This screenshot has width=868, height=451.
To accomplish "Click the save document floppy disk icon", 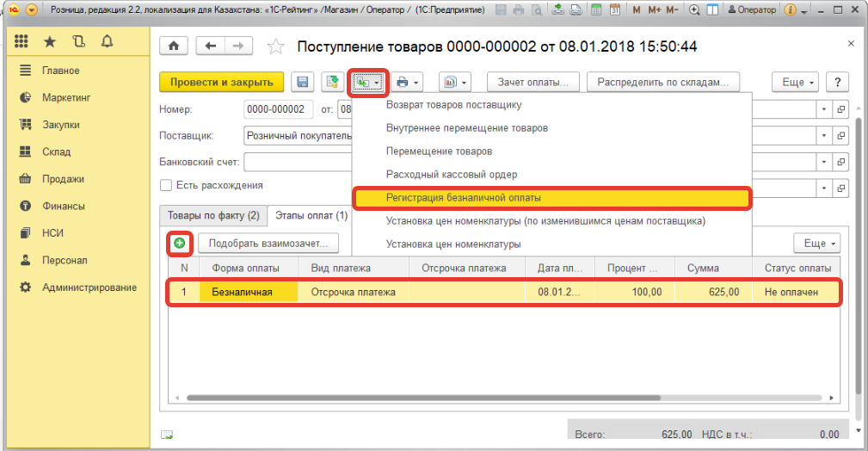I will 303,82.
